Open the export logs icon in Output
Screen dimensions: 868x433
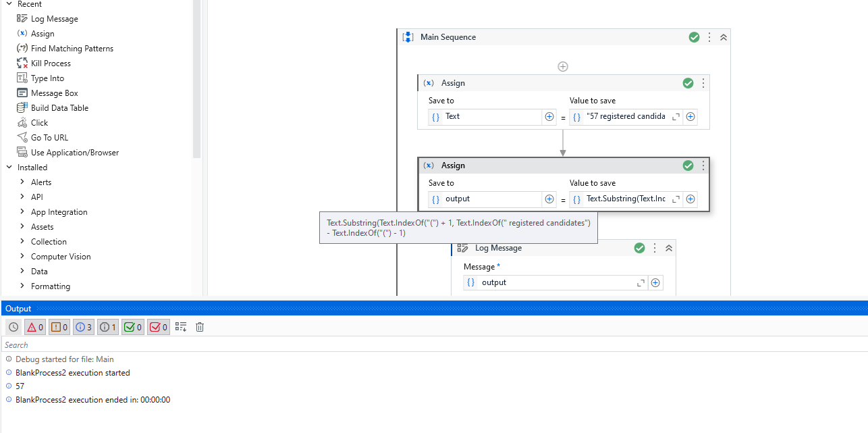coord(181,327)
